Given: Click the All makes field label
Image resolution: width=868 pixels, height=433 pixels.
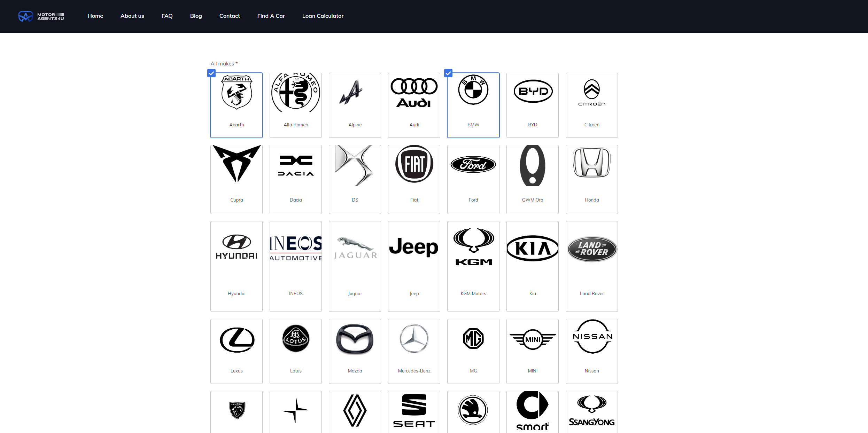Looking at the screenshot, I should (x=224, y=63).
